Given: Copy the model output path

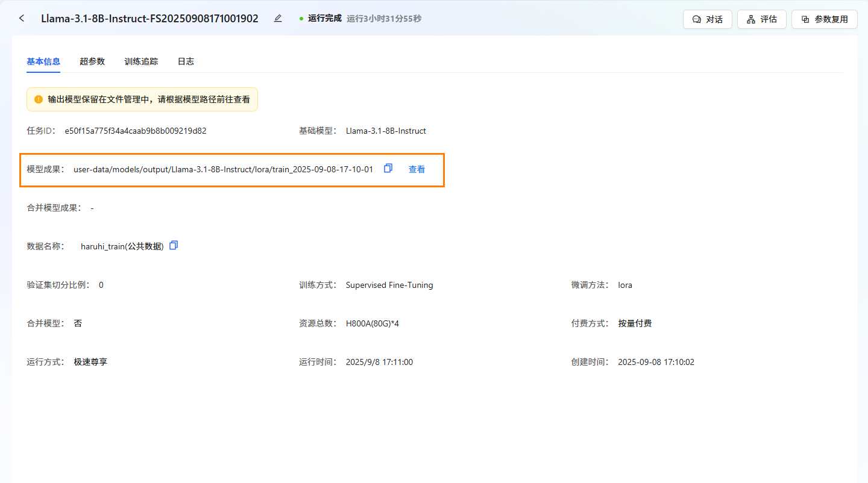Looking at the screenshot, I should coord(388,169).
